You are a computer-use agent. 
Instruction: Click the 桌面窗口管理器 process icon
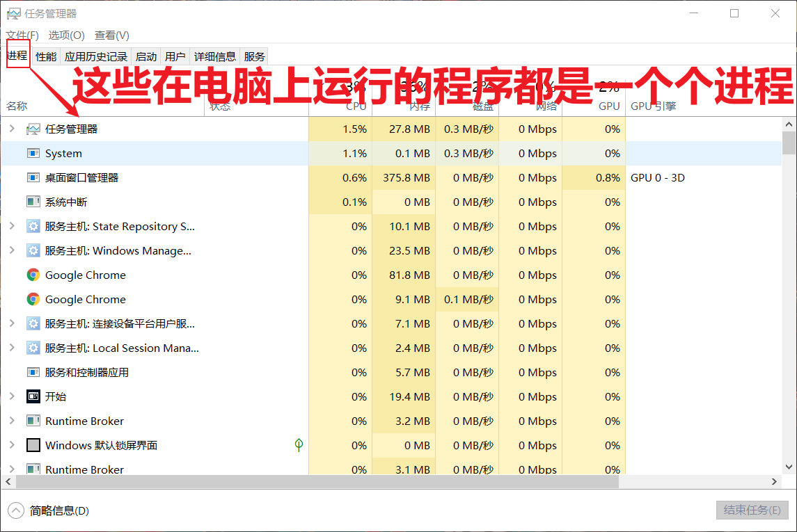pos(33,177)
